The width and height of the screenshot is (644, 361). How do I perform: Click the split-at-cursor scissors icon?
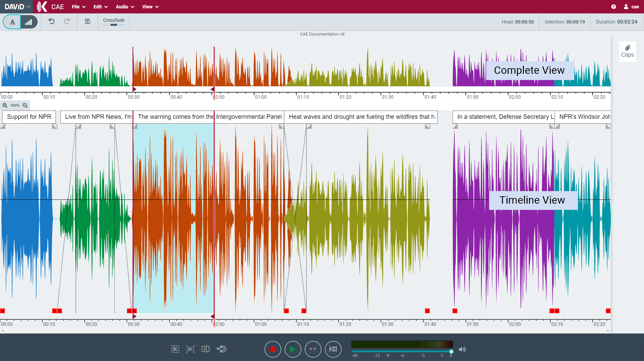coord(190,349)
